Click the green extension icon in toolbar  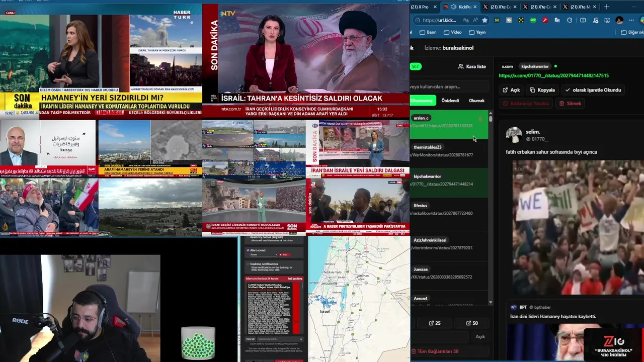coord(533,20)
